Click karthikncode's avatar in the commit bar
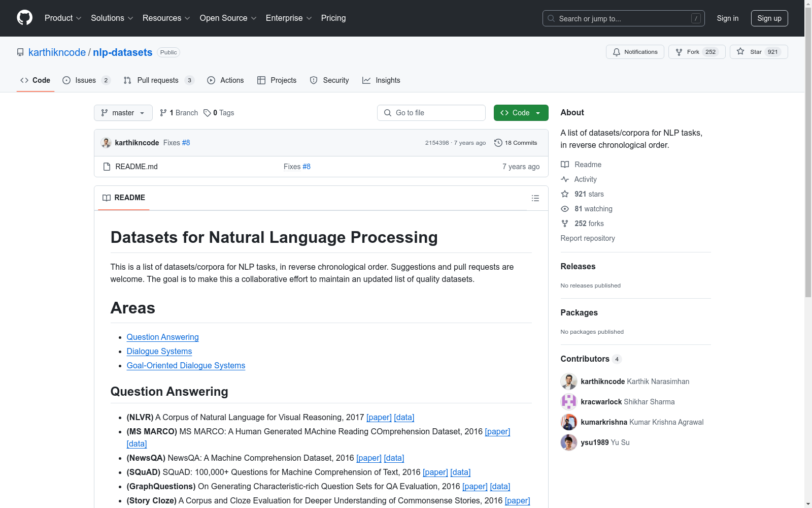 (106, 143)
